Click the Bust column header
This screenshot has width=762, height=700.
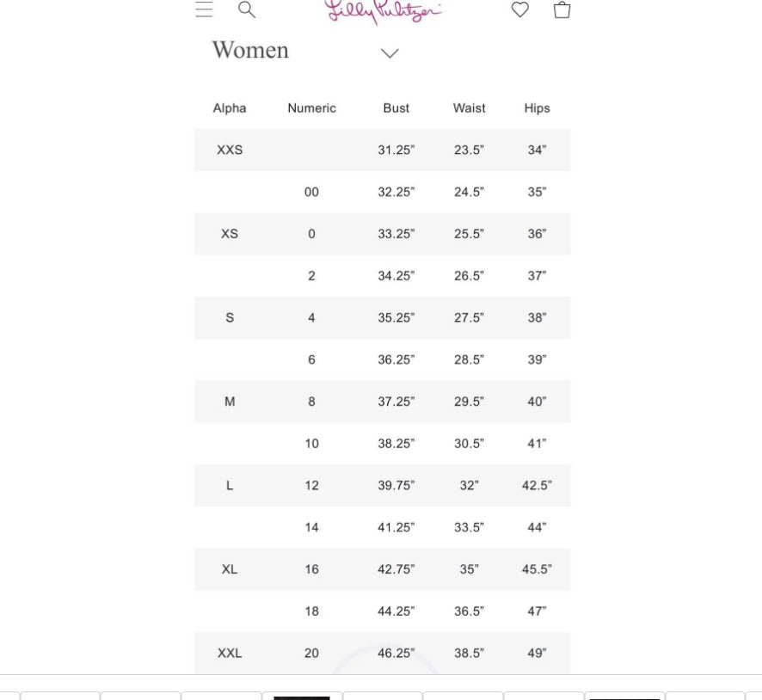pos(396,108)
